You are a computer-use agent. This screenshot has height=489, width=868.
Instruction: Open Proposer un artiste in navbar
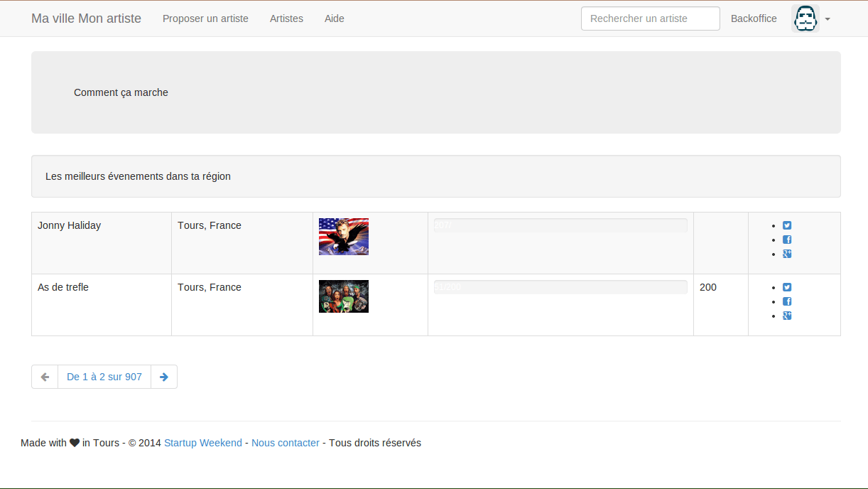tap(205, 18)
